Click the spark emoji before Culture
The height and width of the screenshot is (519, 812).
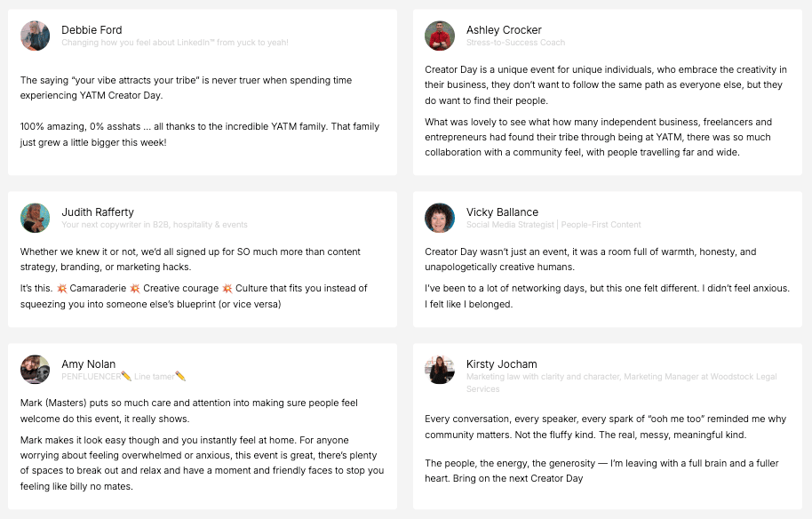227,289
